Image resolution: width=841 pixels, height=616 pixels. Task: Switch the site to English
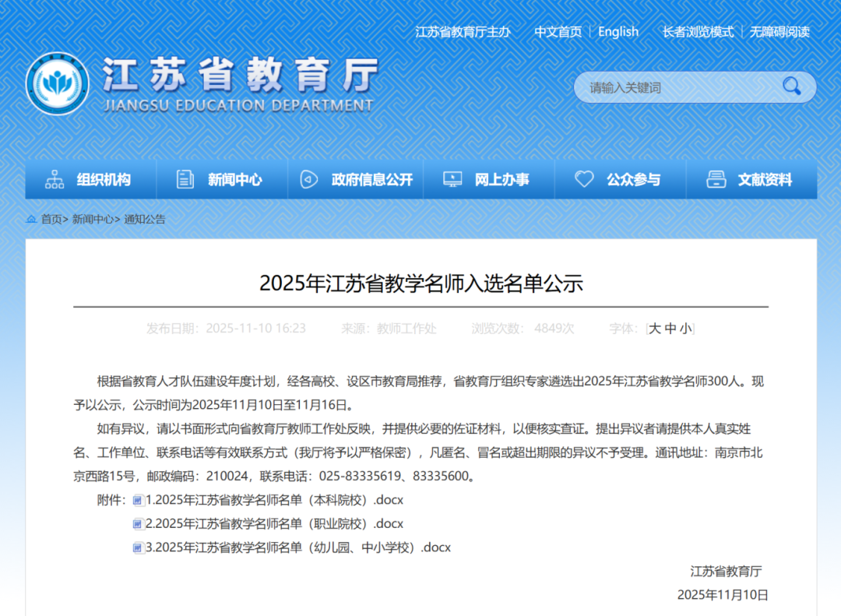pos(618,32)
